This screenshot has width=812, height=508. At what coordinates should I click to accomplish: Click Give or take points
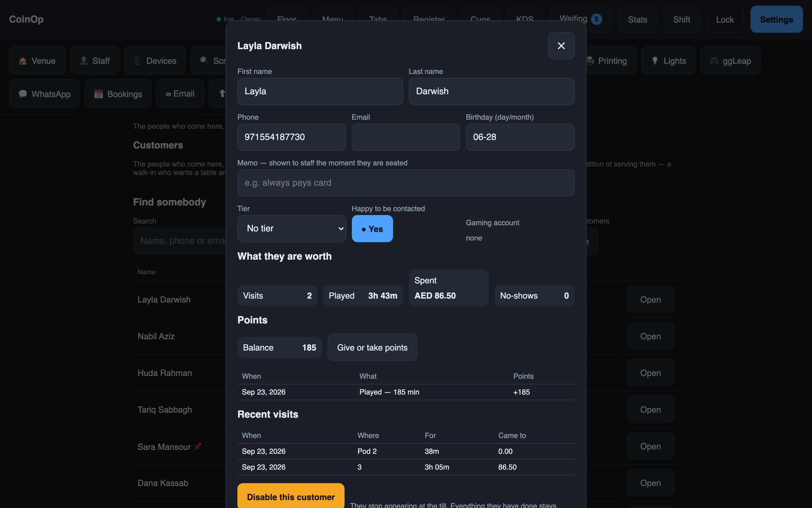coord(372,347)
